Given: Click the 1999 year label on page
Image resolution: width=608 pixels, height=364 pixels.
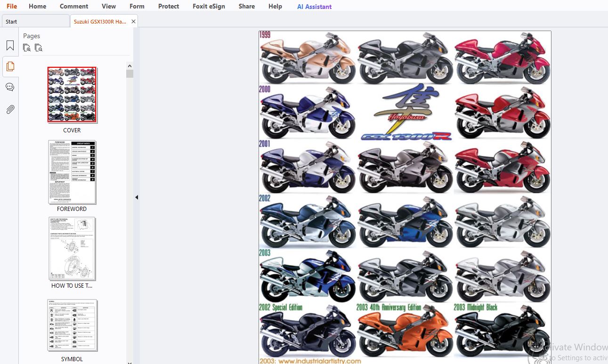Looking at the screenshot, I should [265, 35].
